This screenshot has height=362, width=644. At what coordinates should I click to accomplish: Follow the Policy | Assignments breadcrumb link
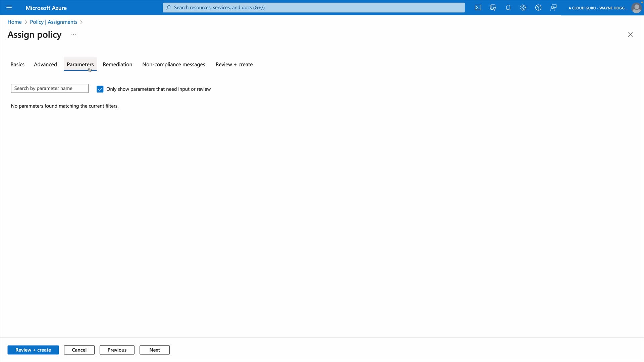54,22
